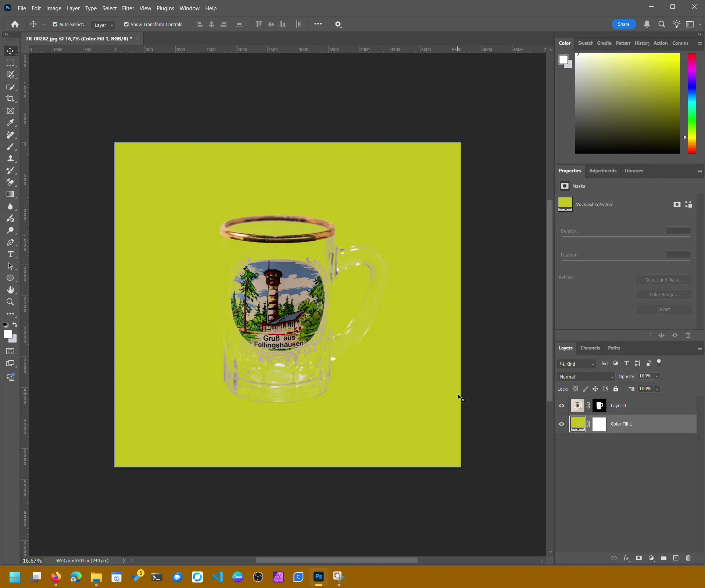Screen dimensions: 705x588
Task: Switch to the Channels tab
Action: point(590,348)
